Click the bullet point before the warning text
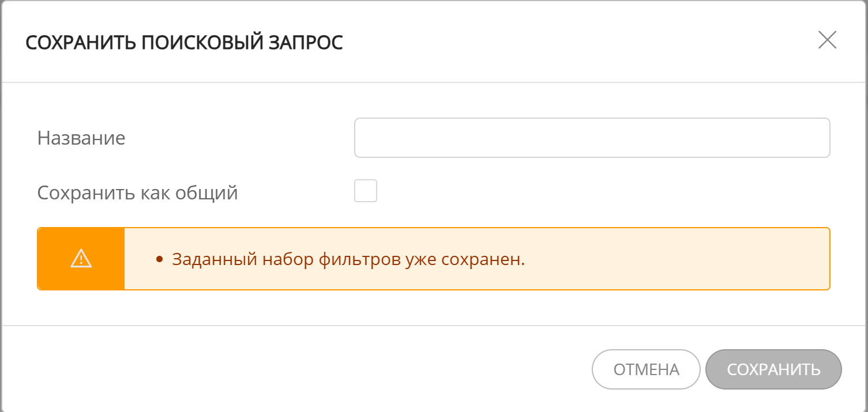868x412 pixels. click(x=160, y=259)
